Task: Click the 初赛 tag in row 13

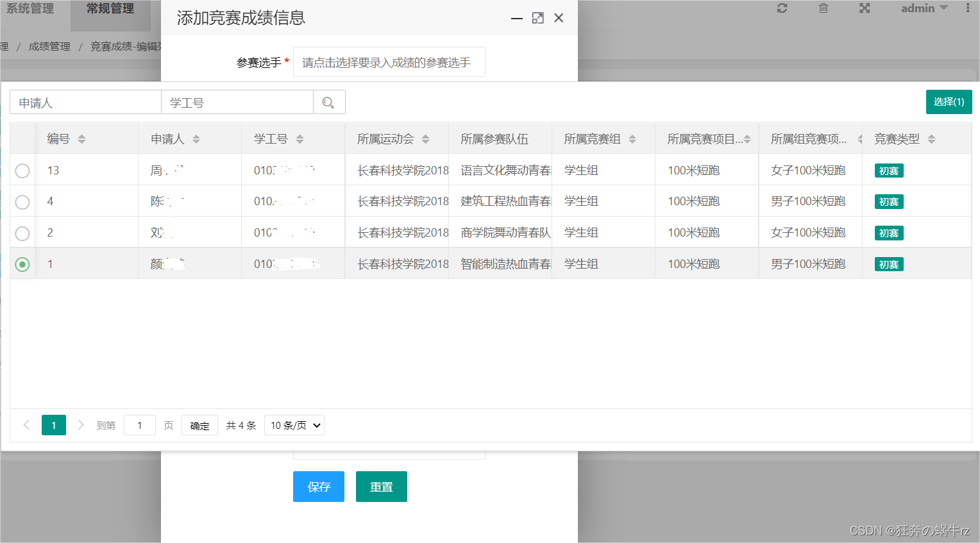Action: coord(889,171)
